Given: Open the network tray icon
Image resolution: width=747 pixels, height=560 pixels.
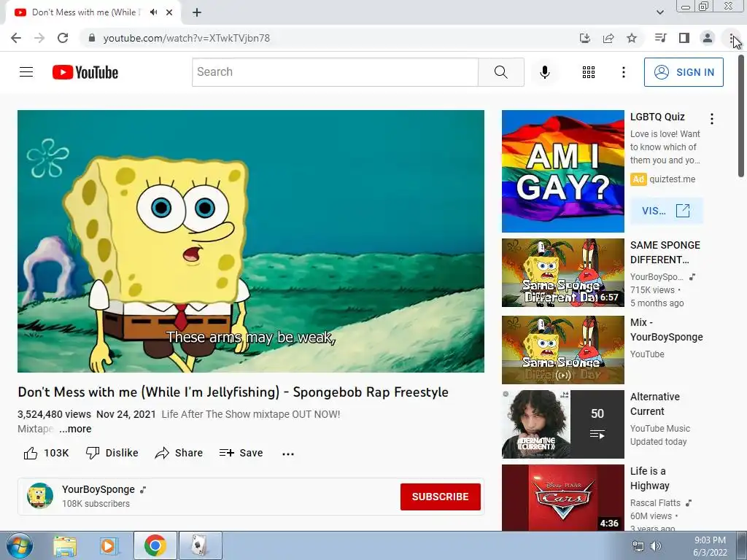Looking at the screenshot, I should (638, 546).
